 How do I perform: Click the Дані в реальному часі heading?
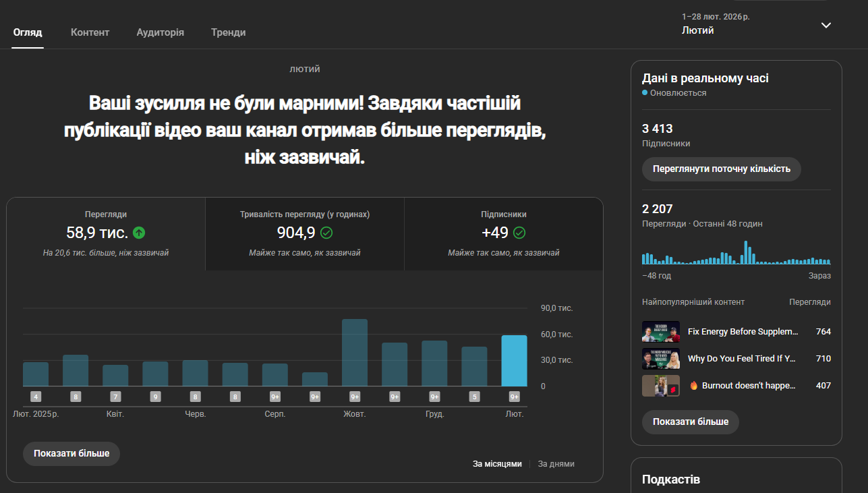click(705, 78)
